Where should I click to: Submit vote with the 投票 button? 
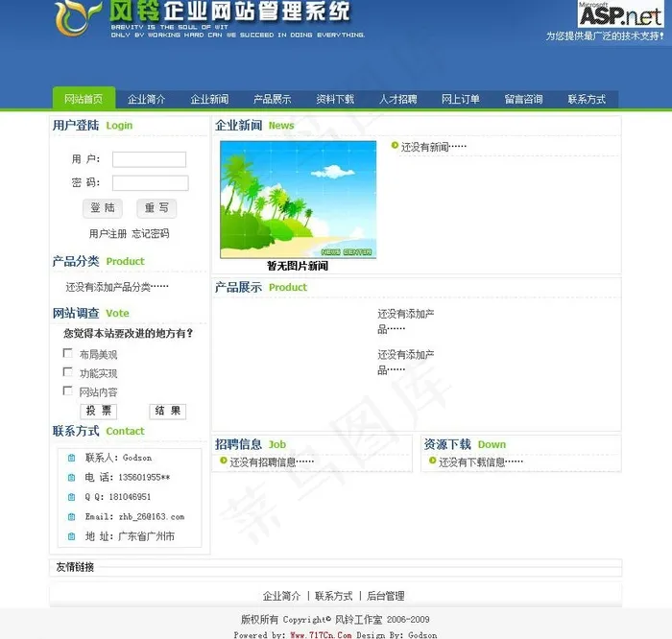pyautogui.click(x=99, y=411)
